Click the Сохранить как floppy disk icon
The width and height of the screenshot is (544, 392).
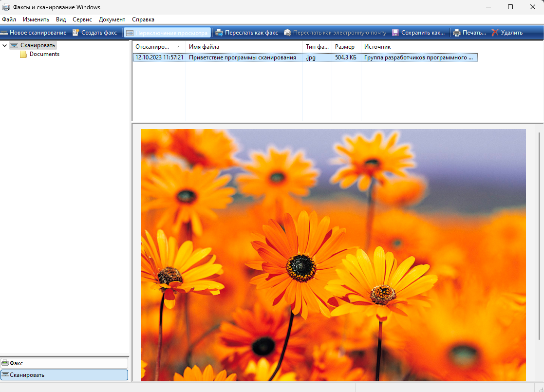395,33
